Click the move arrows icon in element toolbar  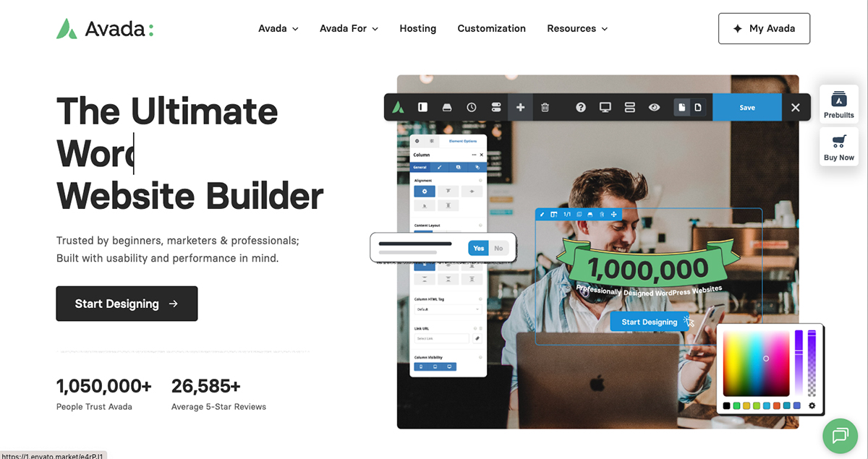613,215
